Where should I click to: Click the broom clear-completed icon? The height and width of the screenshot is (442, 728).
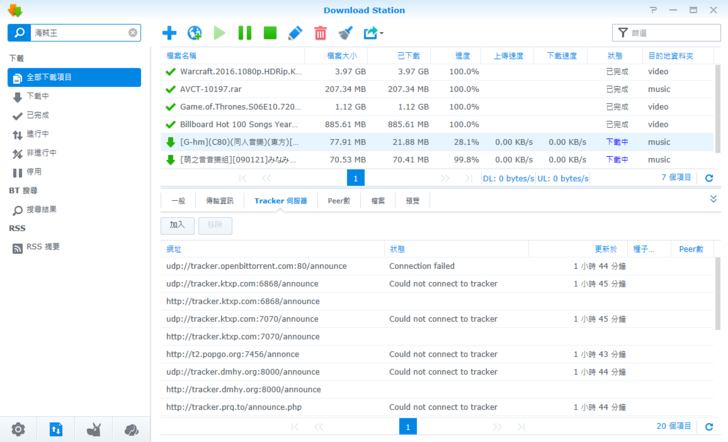pyautogui.click(x=346, y=33)
